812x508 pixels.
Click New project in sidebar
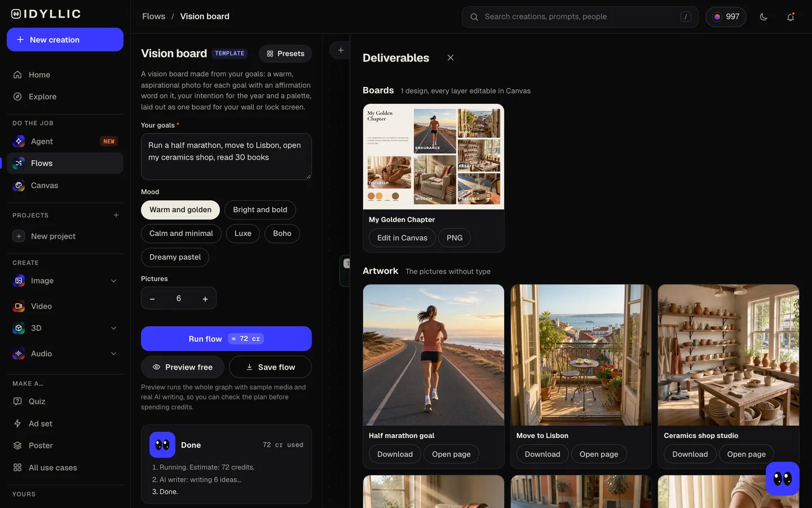pos(65,236)
